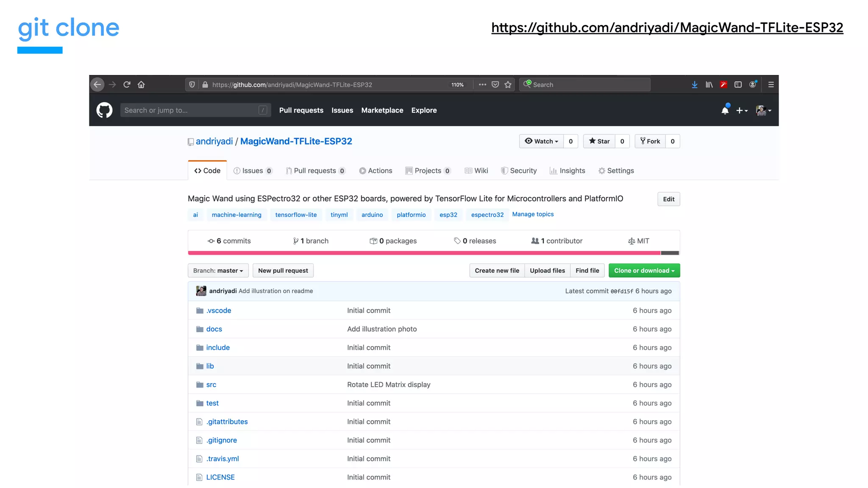Open andriyadi owner link in repo title
The width and height of the screenshot is (868, 488).
[214, 141]
